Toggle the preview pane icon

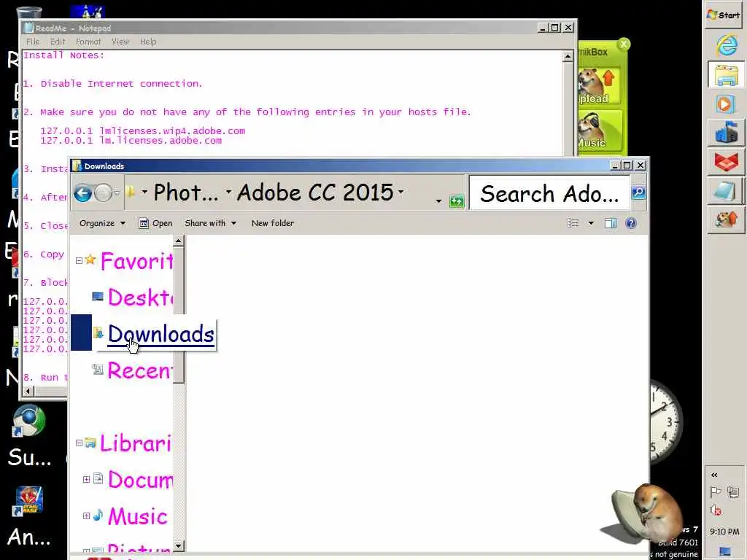point(611,223)
